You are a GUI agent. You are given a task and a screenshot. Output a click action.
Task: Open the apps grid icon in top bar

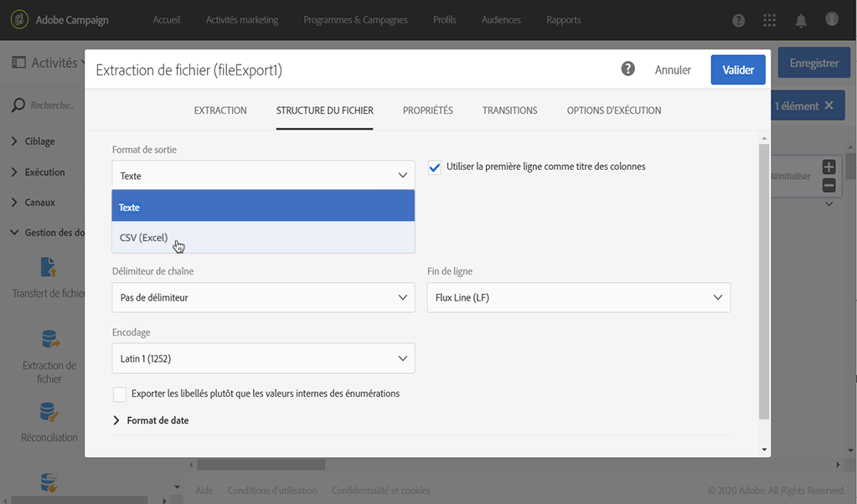[769, 20]
